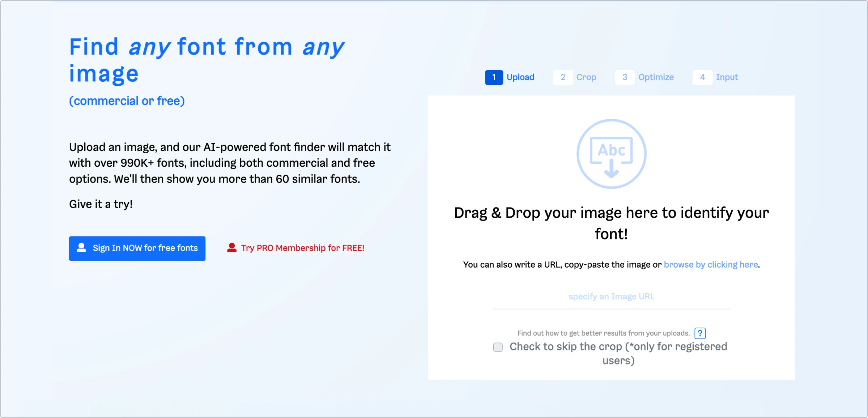Open the Crop step panel

tap(576, 77)
